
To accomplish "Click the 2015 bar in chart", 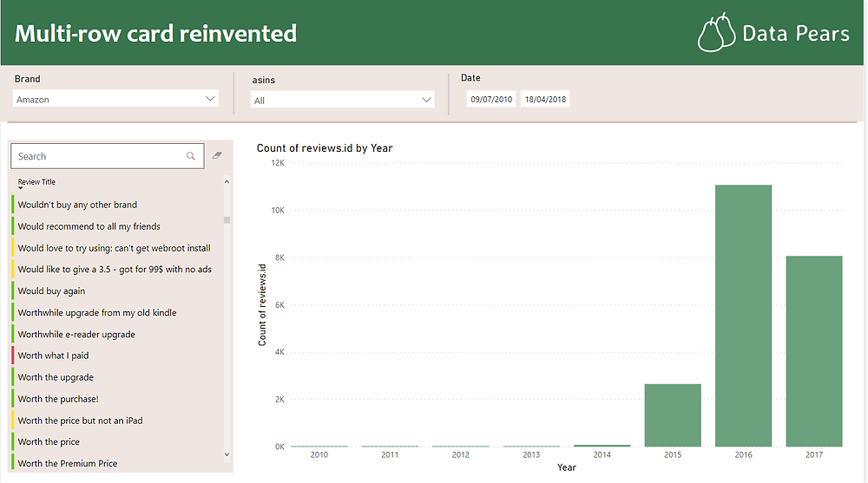I will tap(673, 415).
